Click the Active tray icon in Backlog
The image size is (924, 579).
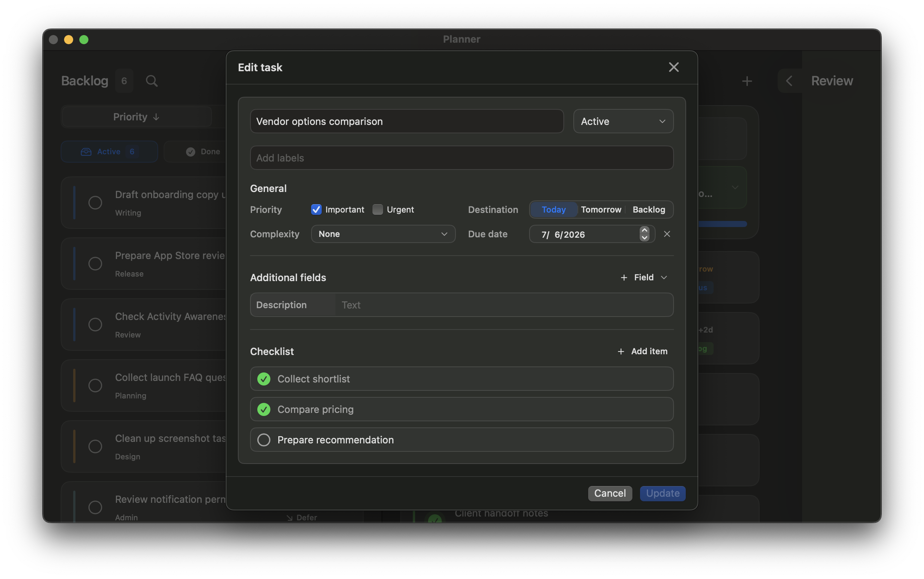pos(86,152)
